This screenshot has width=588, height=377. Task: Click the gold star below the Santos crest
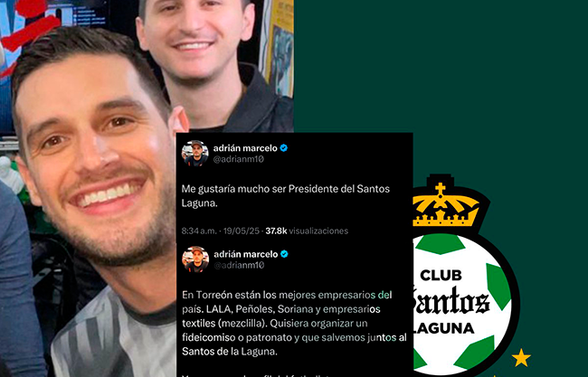(521, 357)
